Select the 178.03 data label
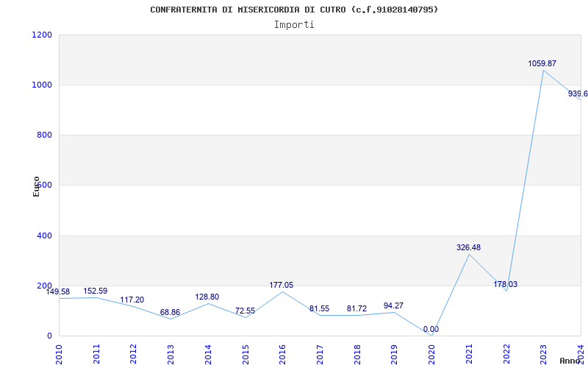 [505, 284]
